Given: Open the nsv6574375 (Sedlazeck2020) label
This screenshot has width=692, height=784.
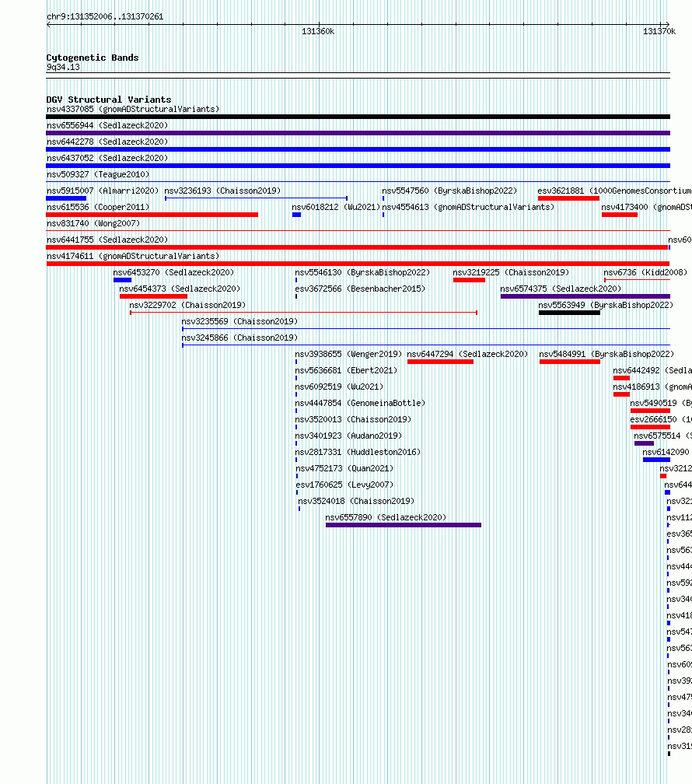Looking at the screenshot, I should [561, 289].
